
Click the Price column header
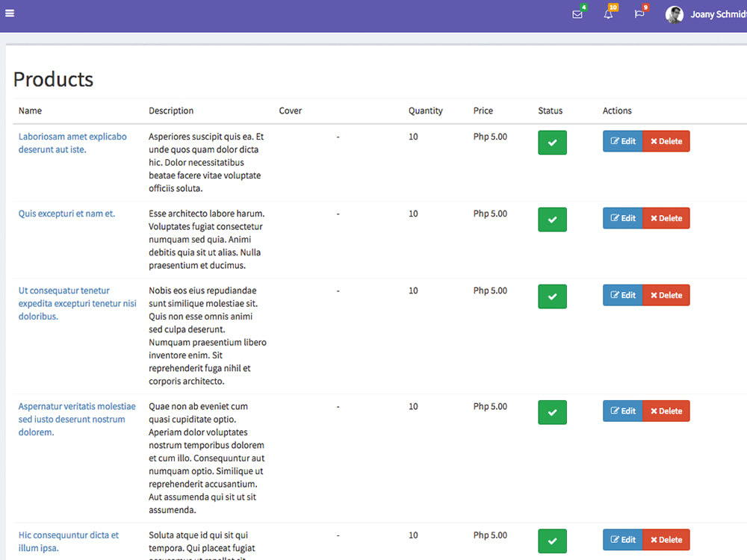(482, 110)
